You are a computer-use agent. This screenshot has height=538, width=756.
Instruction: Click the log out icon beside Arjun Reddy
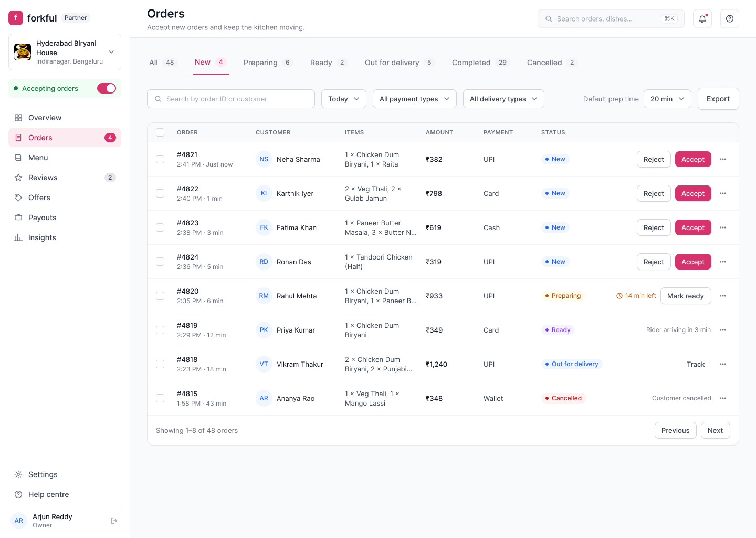click(114, 521)
